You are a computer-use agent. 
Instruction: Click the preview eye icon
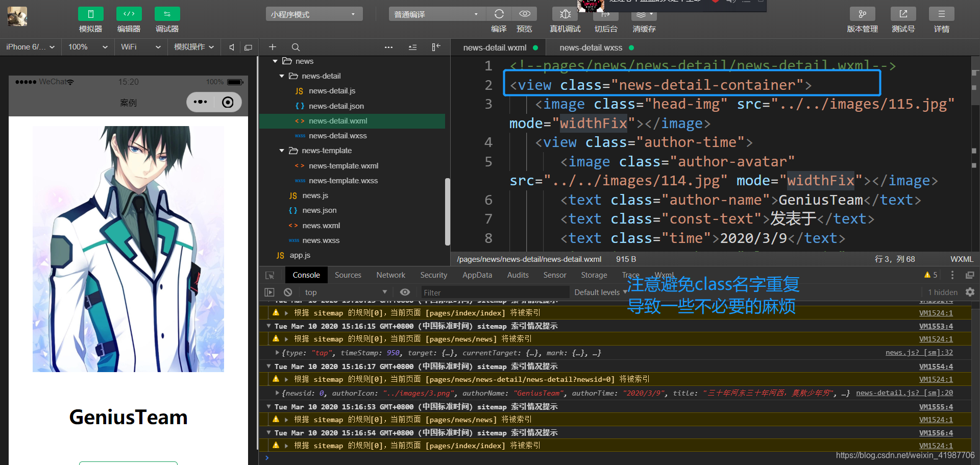[525, 14]
